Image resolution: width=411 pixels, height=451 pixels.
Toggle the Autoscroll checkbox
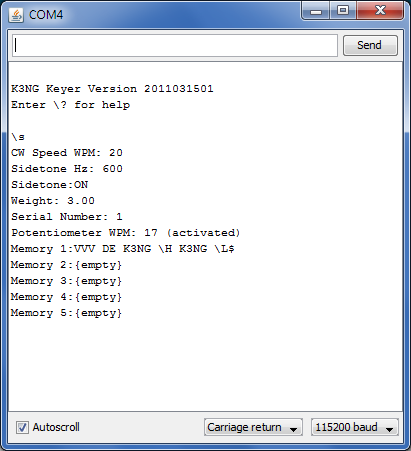pyautogui.click(x=22, y=427)
